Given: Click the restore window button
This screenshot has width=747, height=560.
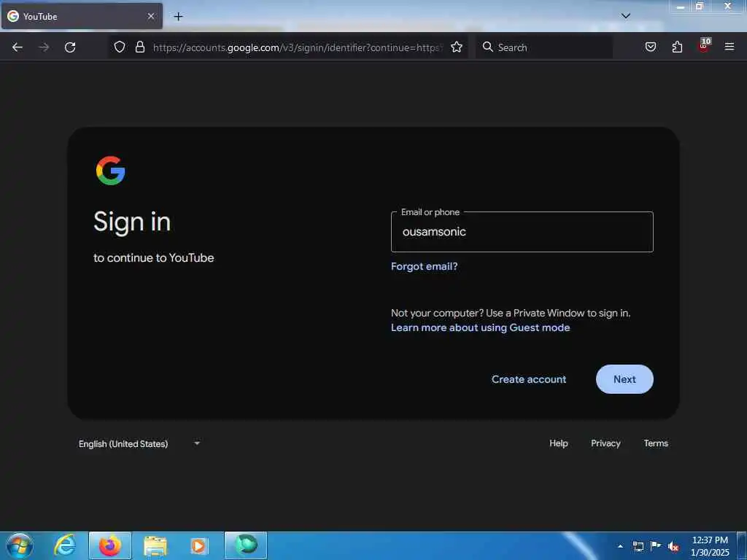Looking at the screenshot, I should pyautogui.click(x=700, y=7).
